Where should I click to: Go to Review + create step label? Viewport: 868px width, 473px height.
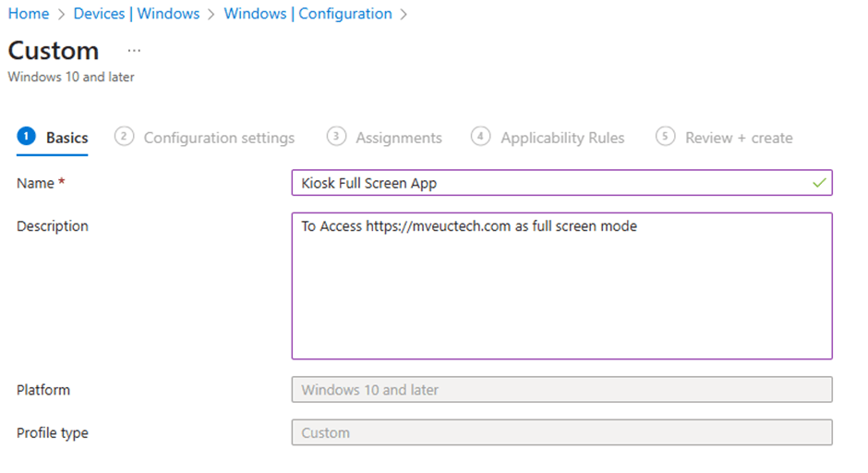[x=739, y=138]
